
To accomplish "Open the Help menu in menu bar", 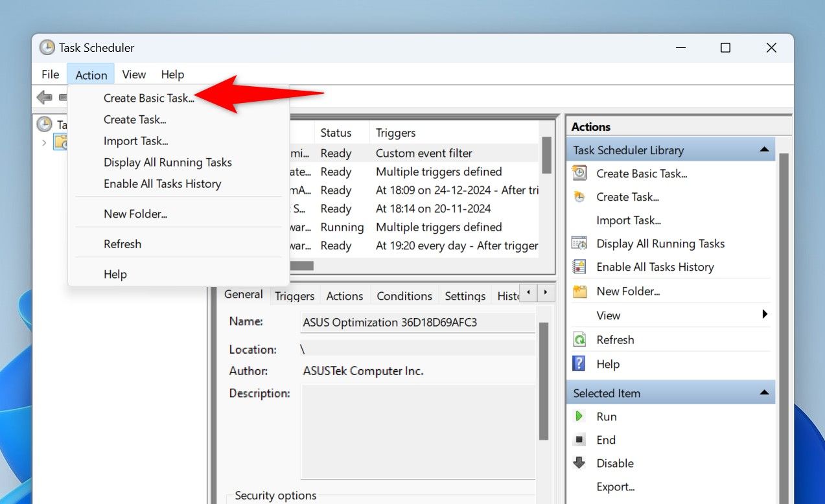I will [x=172, y=74].
